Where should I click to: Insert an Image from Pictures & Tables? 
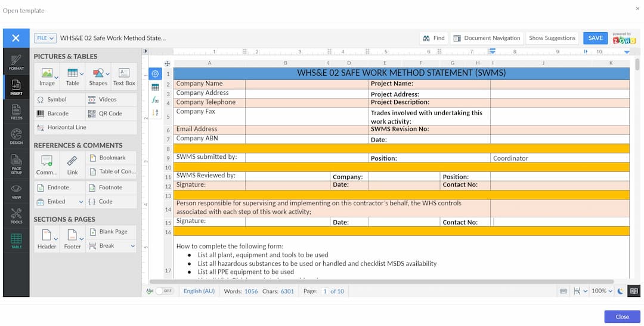(x=47, y=77)
